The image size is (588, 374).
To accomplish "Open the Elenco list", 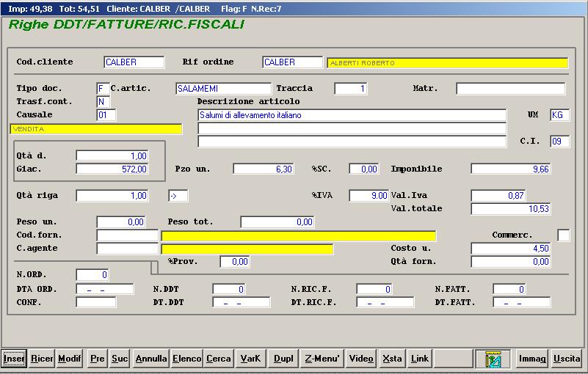I will point(186,359).
